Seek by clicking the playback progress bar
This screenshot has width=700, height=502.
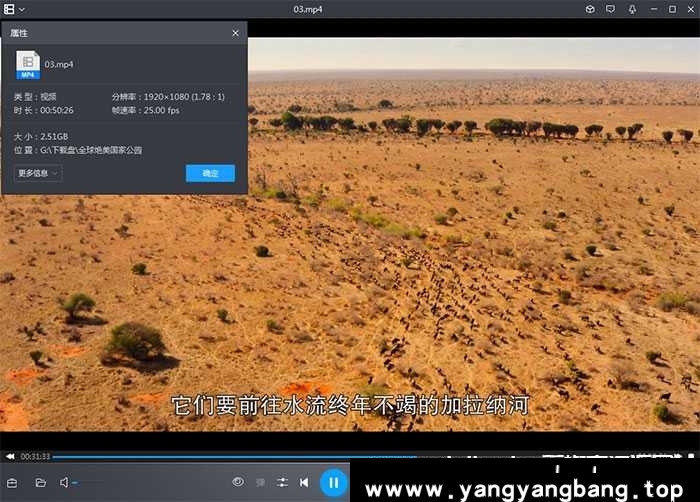point(300,457)
